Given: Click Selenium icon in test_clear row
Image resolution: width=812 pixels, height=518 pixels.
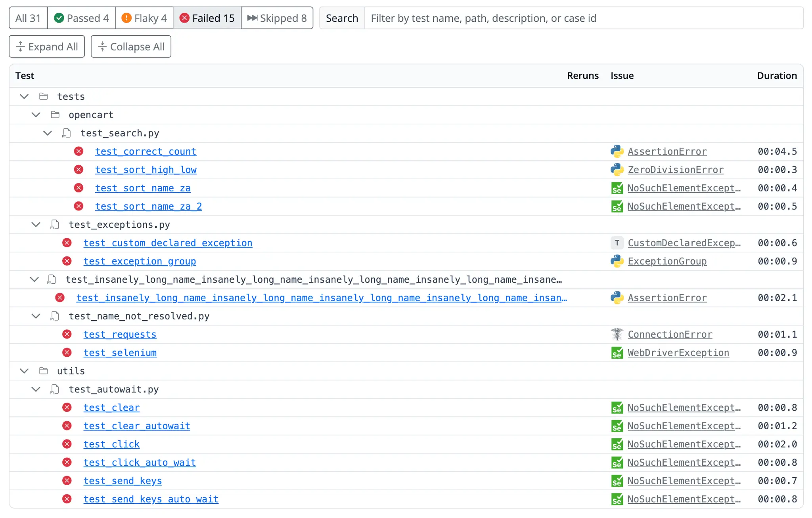Looking at the screenshot, I should (x=617, y=407).
